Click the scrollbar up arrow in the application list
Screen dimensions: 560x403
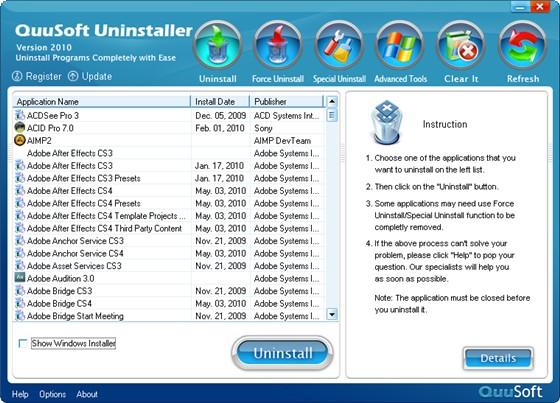point(332,101)
